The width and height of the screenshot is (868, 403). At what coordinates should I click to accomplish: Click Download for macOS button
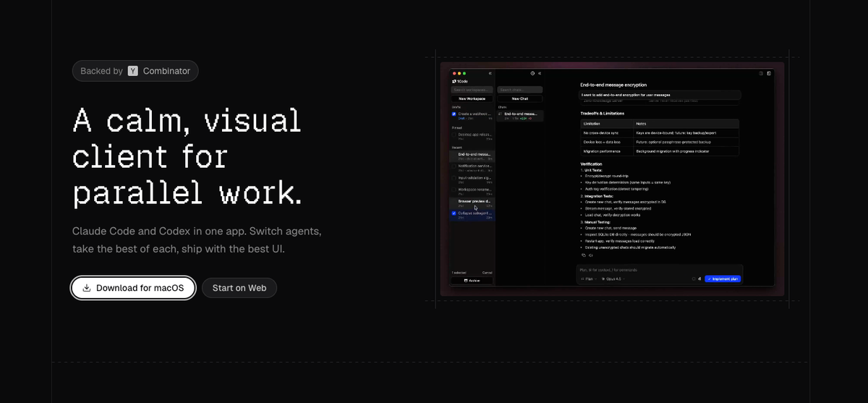point(133,288)
